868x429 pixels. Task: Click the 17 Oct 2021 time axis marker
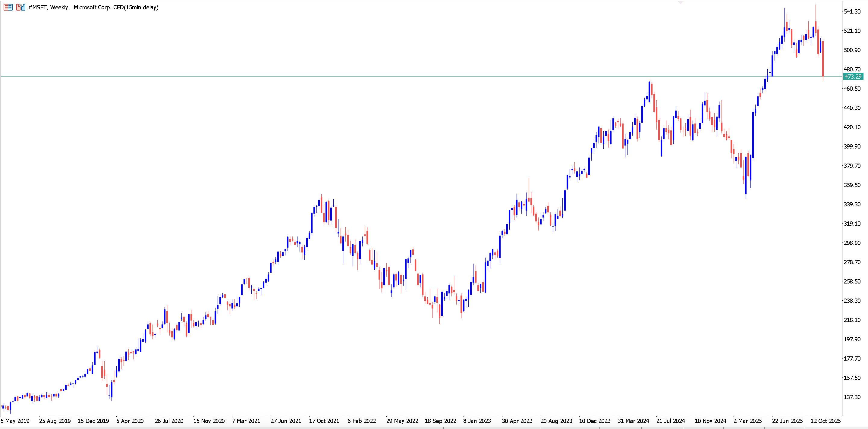point(324,421)
